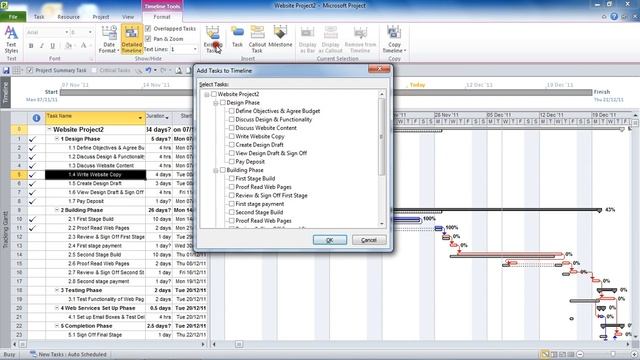Click the timeline bar between Start and Finish

coord(326,92)
